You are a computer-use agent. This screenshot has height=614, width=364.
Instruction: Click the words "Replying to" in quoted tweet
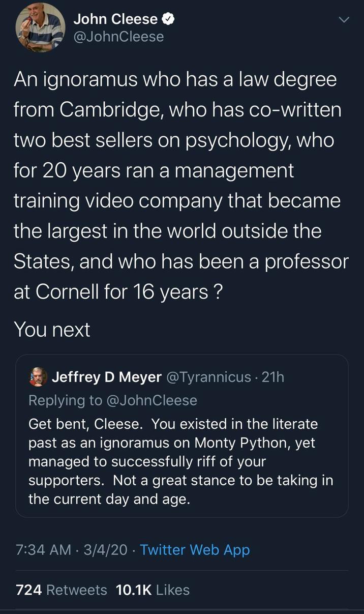65,400
